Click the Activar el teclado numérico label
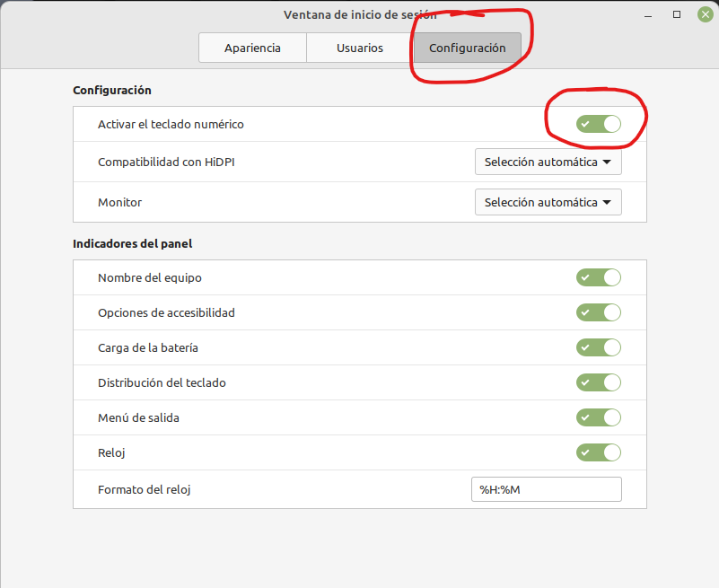The width and height of the screenshot is (719, 588). (x=171, y=124)
